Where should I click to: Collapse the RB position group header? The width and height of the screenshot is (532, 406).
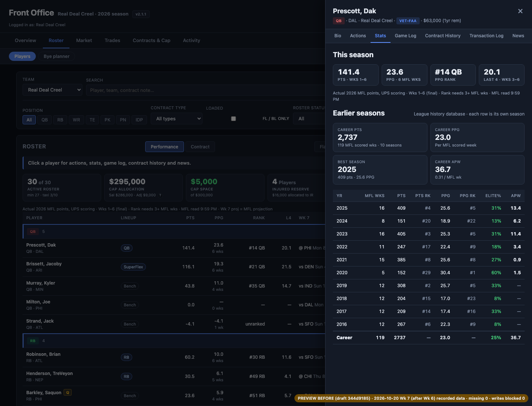pos(174,341)
